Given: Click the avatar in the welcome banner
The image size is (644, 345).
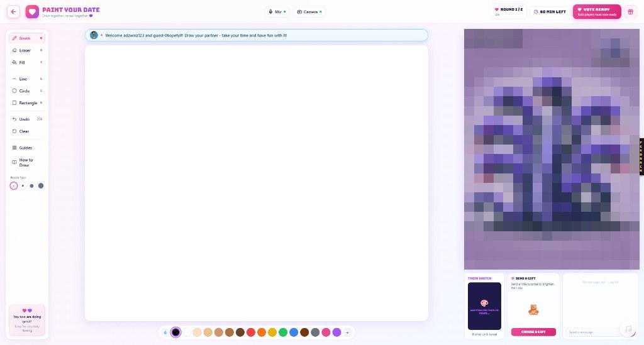Looking at the screenshot, I should pyautogui.click(x=94, y=35).
